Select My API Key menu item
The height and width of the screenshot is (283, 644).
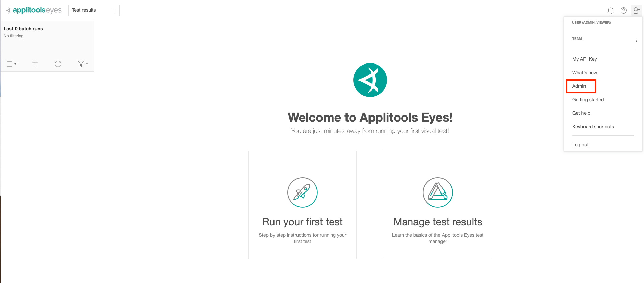coord(585,59)
